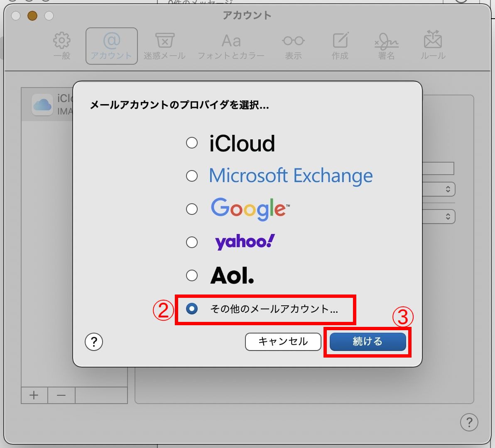Open the 迷惑メール junk mail tab

click(164, 46)
